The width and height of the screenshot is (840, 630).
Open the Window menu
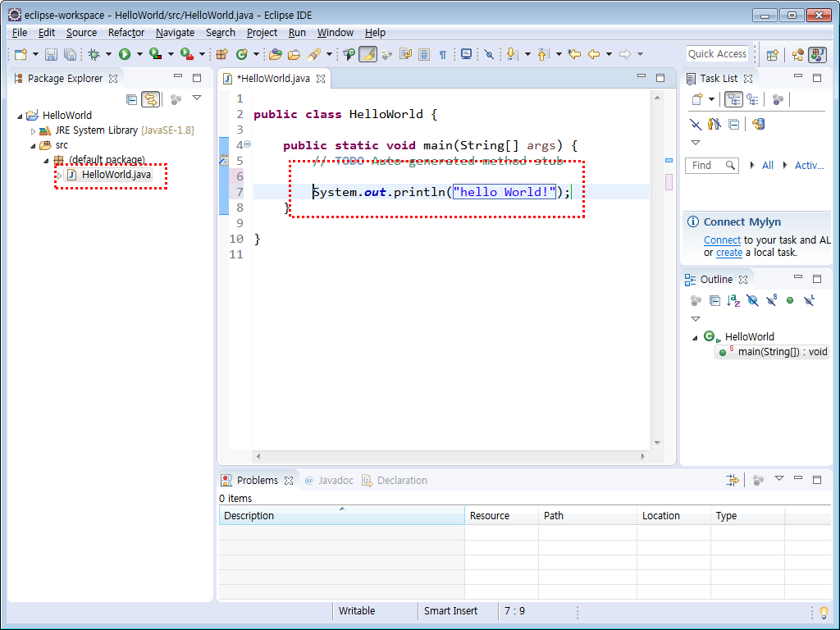336,33
